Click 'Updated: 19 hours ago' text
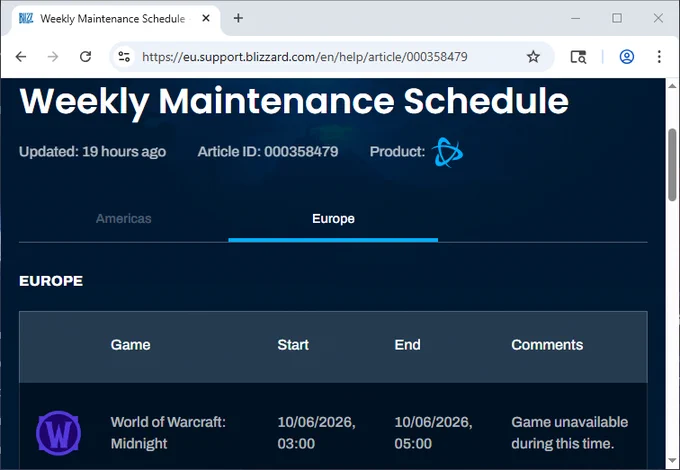The height and width of the screenshot is (470, 680). tap(92, 152)
